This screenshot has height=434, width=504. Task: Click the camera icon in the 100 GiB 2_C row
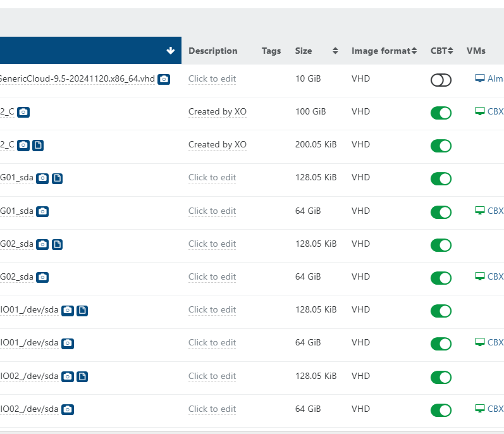[23, 112]
